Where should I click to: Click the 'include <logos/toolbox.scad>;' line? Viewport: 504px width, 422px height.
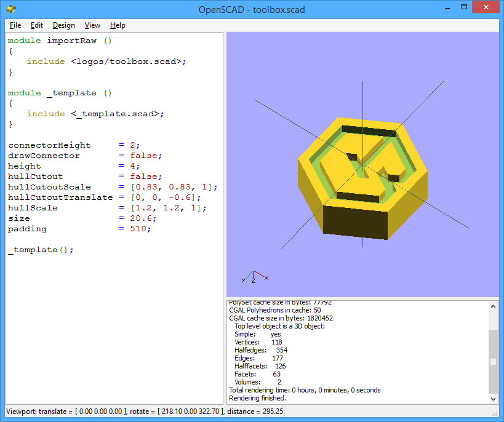tap(106, 62)
